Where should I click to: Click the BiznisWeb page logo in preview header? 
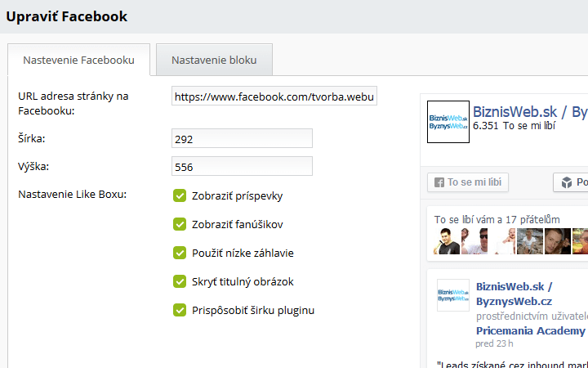pyautogui.click(x=448, y=122)
